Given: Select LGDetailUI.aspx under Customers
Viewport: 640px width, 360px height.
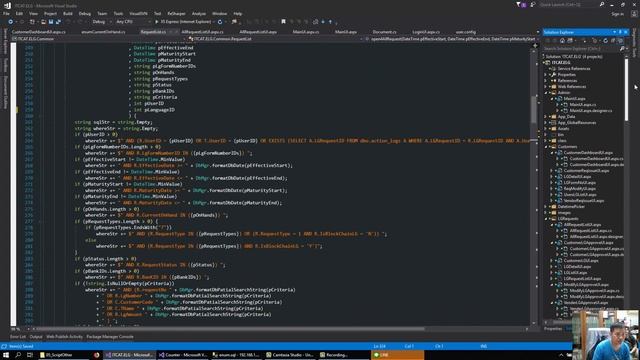Looking at the screenshot, I should pos(577,177).
